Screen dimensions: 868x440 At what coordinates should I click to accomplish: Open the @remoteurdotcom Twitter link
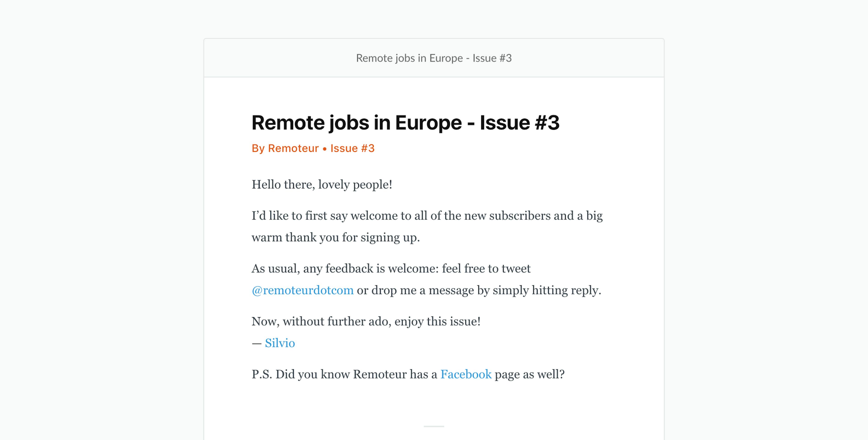[303, 290]
